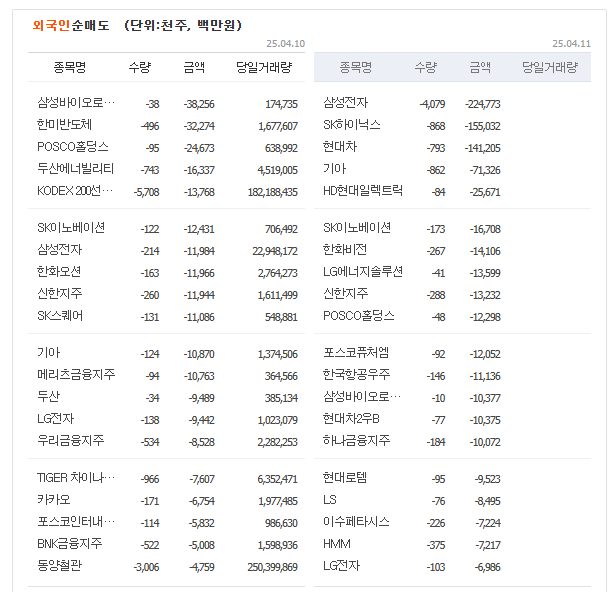The image size is (613, 604).
Task: Open POSCO홀딩스 in the 25.04.10 table
Action: pyautogui.click(x=73, y=147)
